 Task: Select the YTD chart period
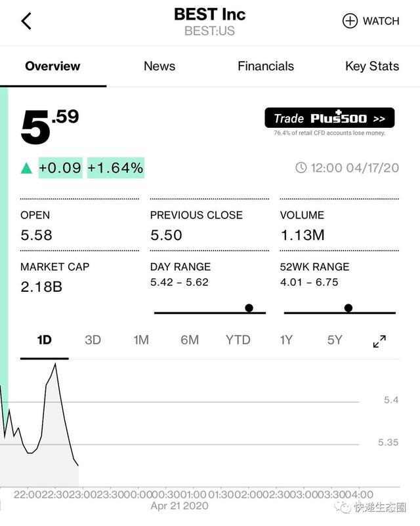point(238,340)
